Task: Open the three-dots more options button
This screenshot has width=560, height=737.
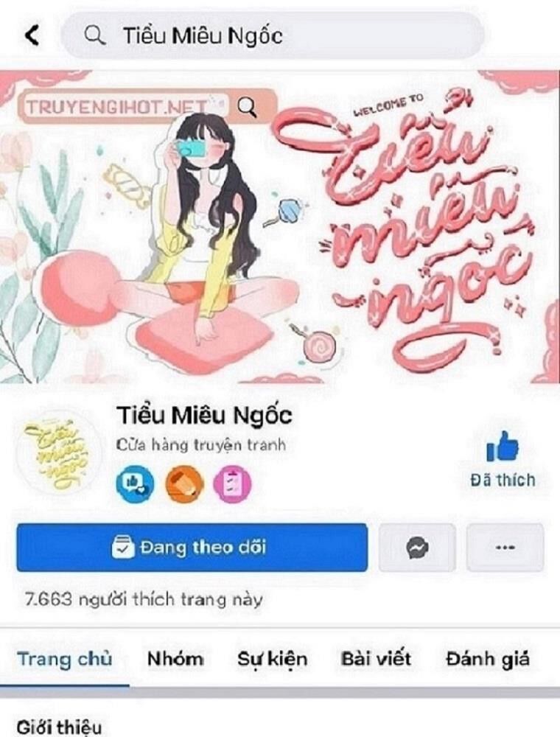Action: pos(505,548)
